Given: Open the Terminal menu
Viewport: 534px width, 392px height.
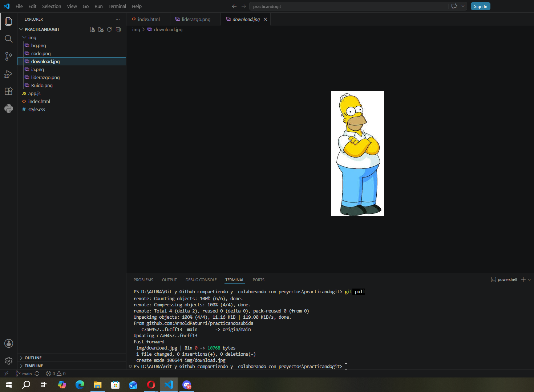Looking at the screenshot, I should (x=117, y=6).
